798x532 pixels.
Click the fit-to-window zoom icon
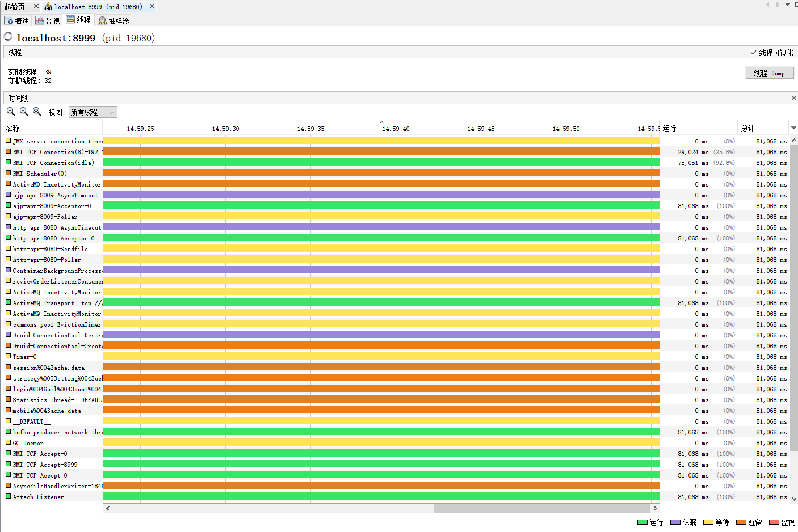(x=37, y=112)
